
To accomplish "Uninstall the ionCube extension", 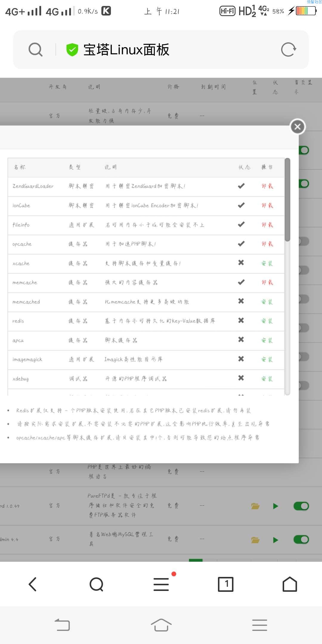I will click(267, 205).
